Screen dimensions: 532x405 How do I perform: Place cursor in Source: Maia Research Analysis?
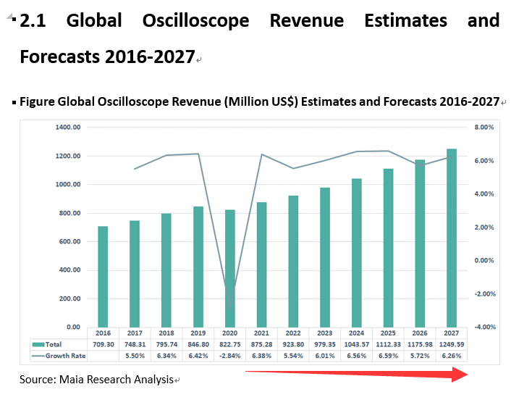96,380
